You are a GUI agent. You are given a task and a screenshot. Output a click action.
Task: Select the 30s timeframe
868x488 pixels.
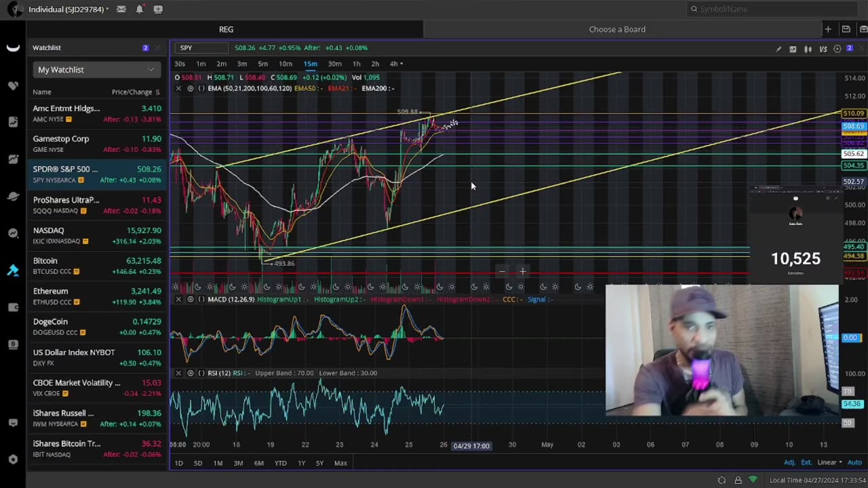click(x=180, y=64)
